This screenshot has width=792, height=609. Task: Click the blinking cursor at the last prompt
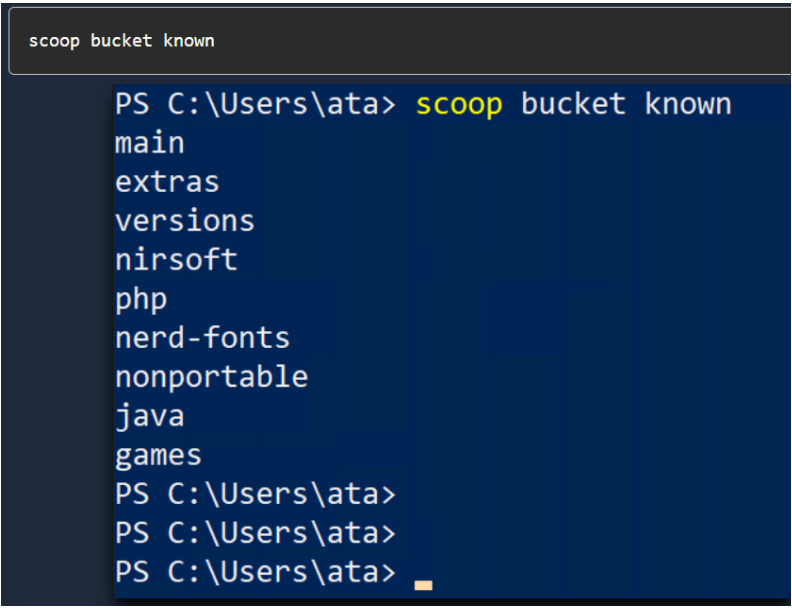pyautogui.click(x=423, y=584)
